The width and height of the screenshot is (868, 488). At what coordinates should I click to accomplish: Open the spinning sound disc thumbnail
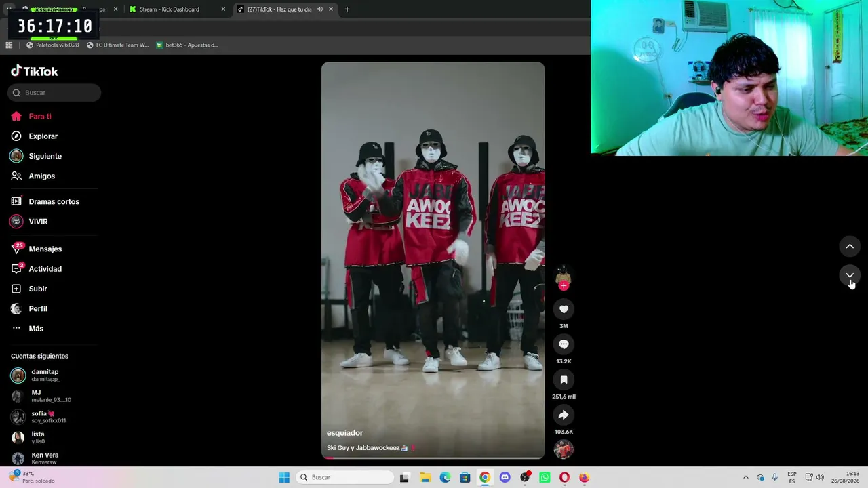564,449
